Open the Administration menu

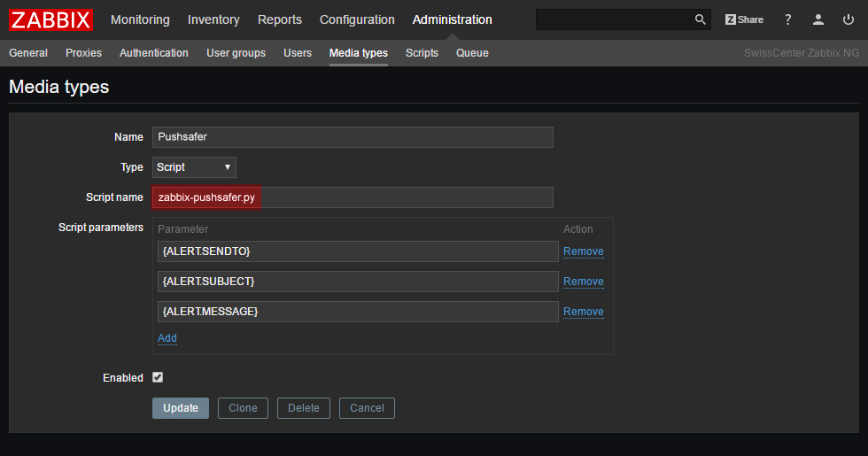tap(453, 19)
